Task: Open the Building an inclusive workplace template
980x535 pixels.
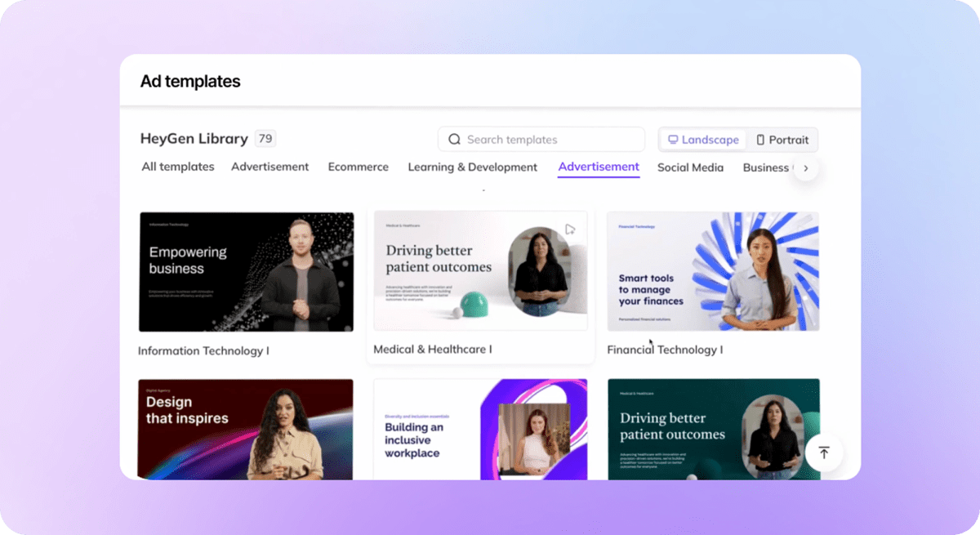Action: [x=480, y=429]
